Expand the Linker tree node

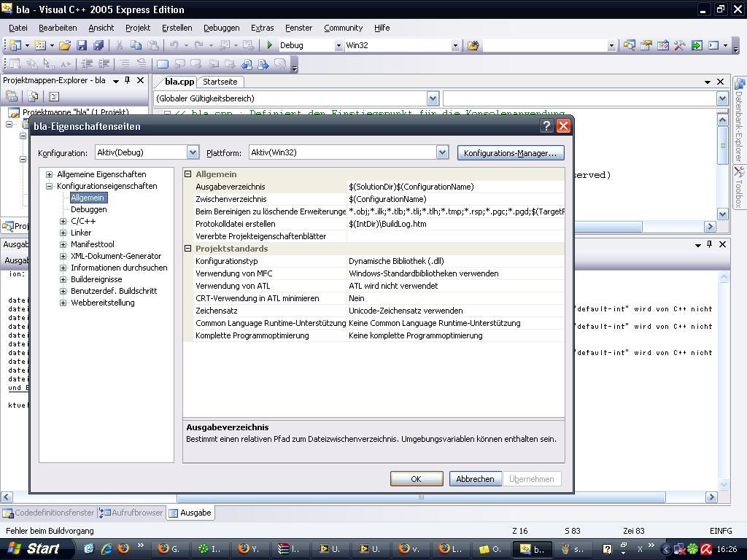[x=63, y=233]
